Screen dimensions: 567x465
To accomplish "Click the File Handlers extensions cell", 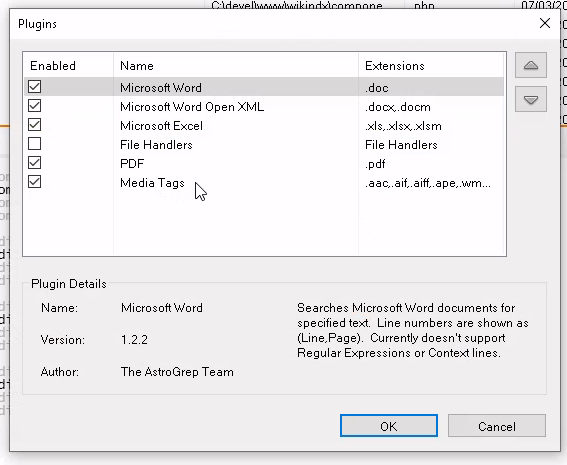I will [x=401, y=145].
